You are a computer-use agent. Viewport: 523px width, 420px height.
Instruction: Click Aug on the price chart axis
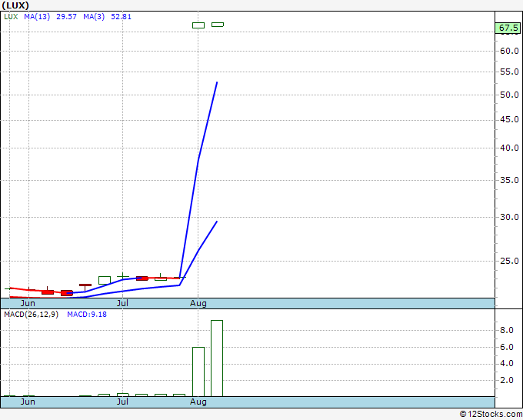(198, 303)
